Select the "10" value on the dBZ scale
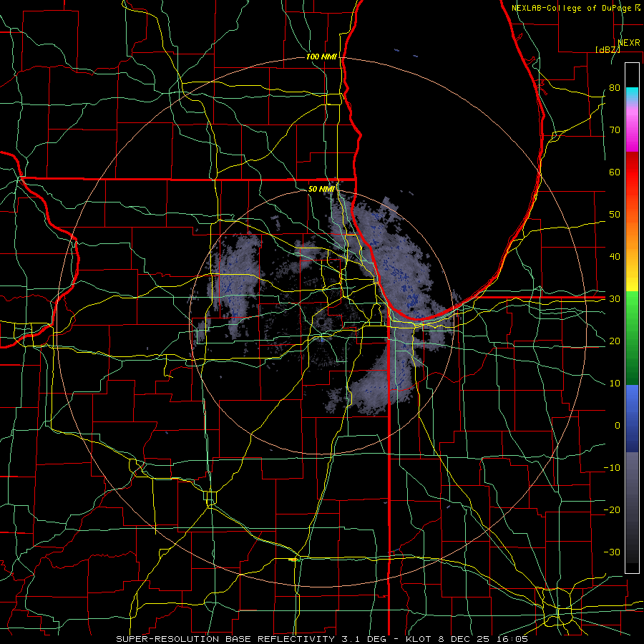644x644 pixels. tap(615, 384)
